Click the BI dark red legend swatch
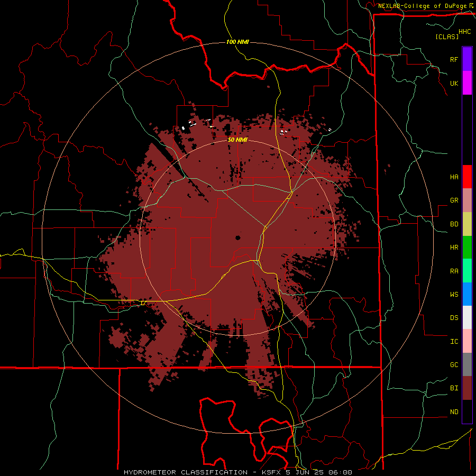The image size is (476, 476). pos(467,388)
